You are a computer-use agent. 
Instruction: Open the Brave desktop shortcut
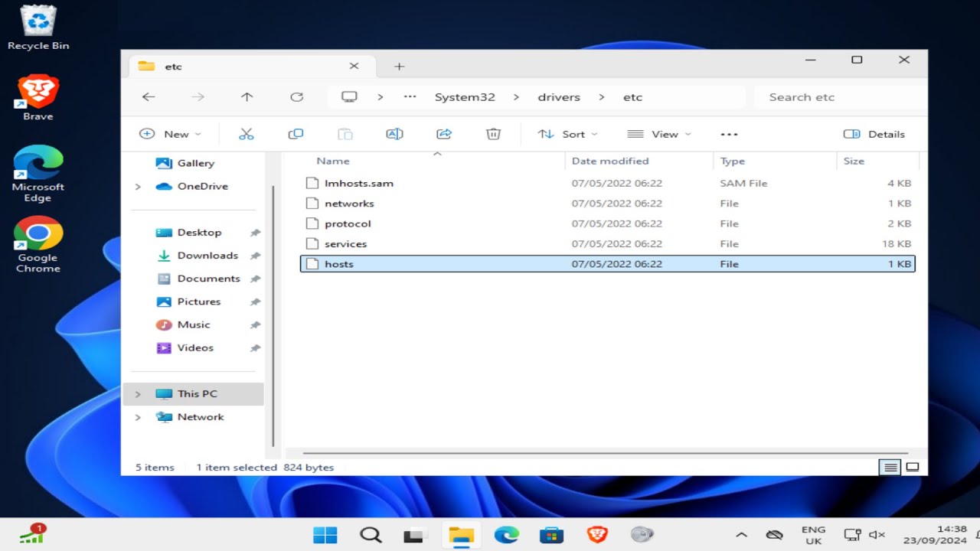coord(38,98)
